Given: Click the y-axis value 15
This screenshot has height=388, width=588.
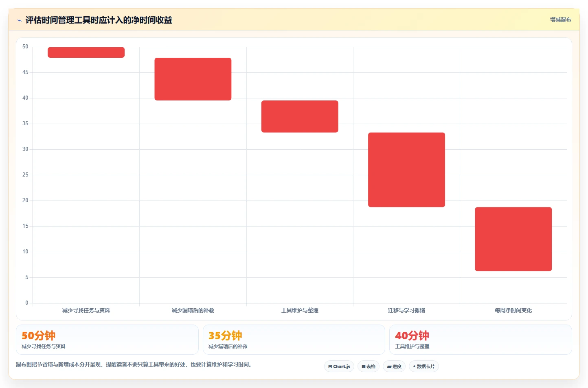Looking at the screenshot, I should [25, 226].
